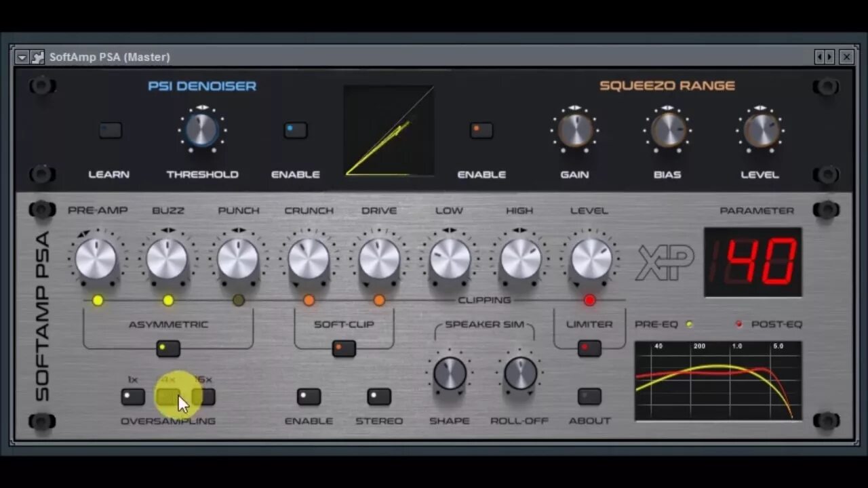Click the CLIPPING label

(484, 300)
